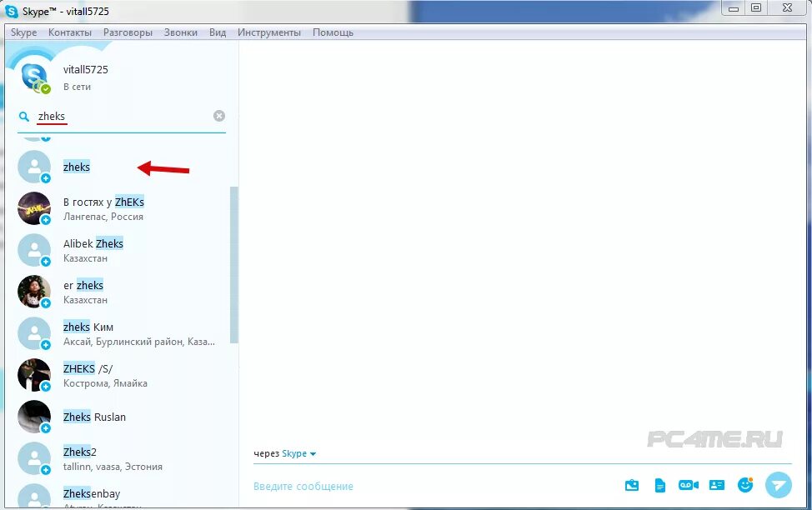Viewport: 812px width, 510px height.
Task: Click the contact list scrollbar
Action: point(233,264)
